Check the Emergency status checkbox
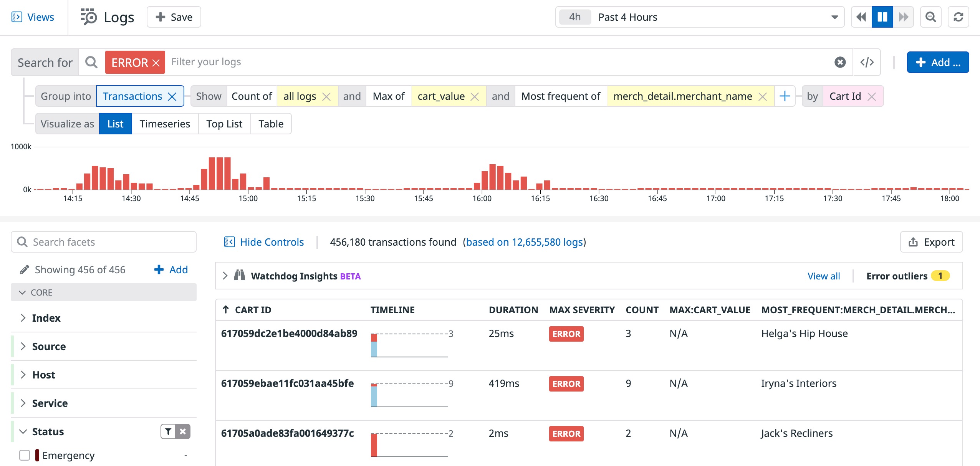The height and width of the screenshot is (466, 980). [25, 455]
